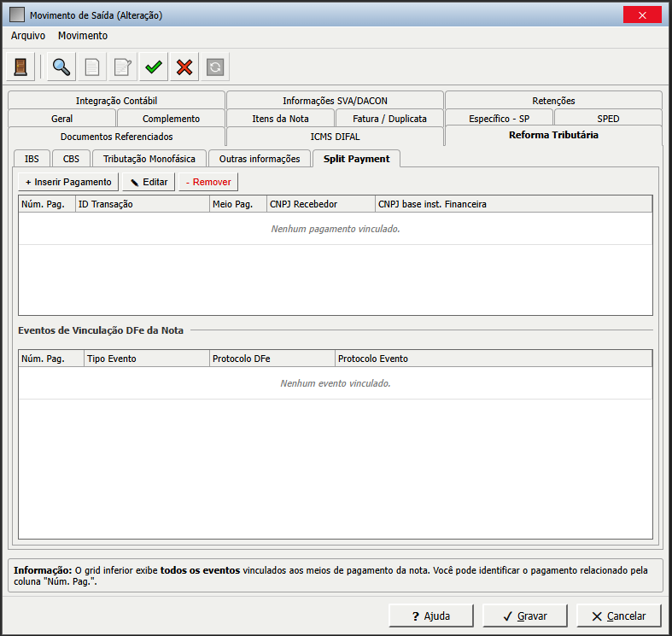
Task: Switch to Tributação Monofásica sub-tab
Action: point(149,159)
